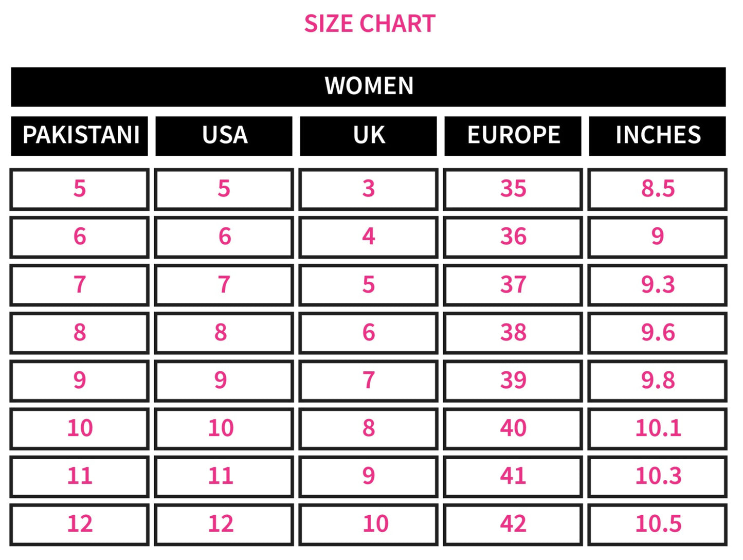Select Europe size 42 cell
Image resolution: width=743 pixels, height=560 pixels.
513,524
